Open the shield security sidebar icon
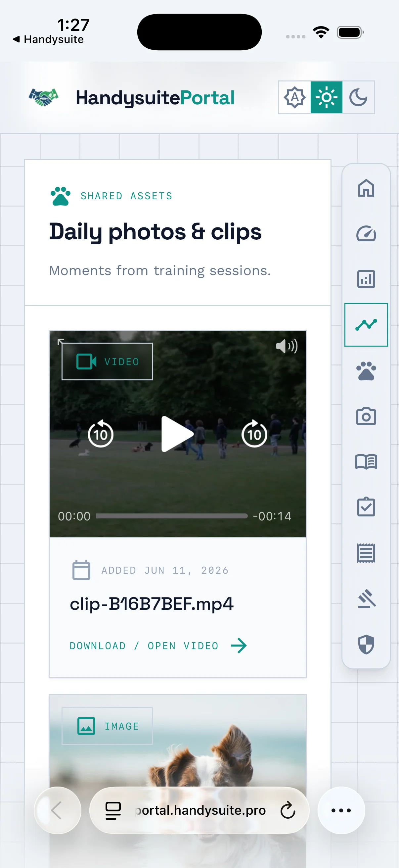 click(x=366, y=644)
